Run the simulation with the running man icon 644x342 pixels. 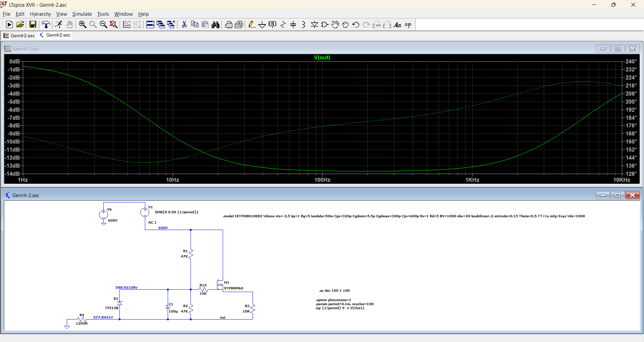59,24
